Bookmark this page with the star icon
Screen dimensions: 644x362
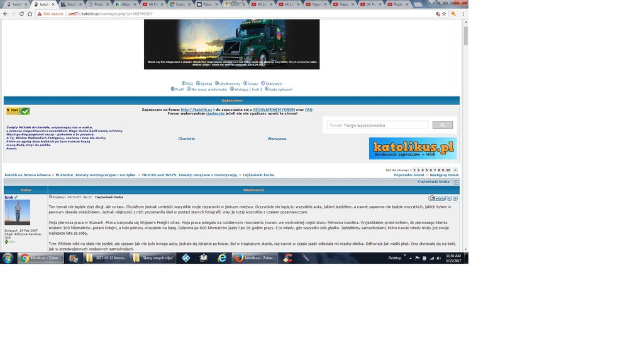tap(444, 14)
